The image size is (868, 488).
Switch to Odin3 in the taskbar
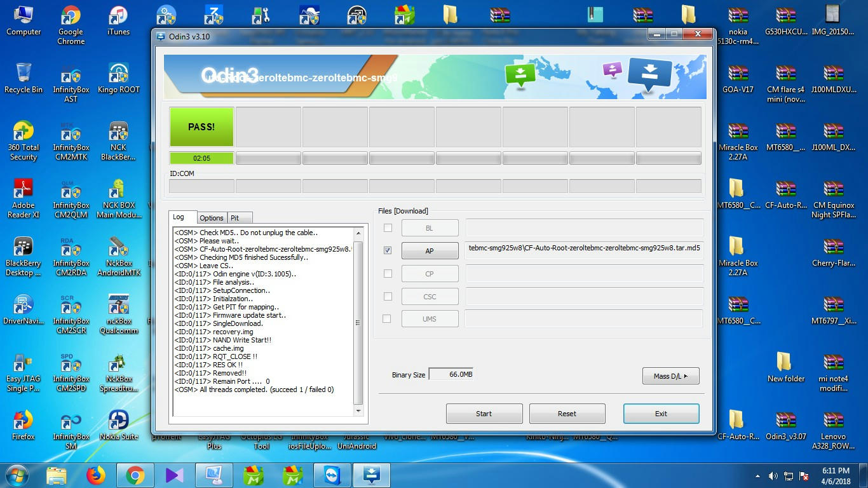[372, 475]
